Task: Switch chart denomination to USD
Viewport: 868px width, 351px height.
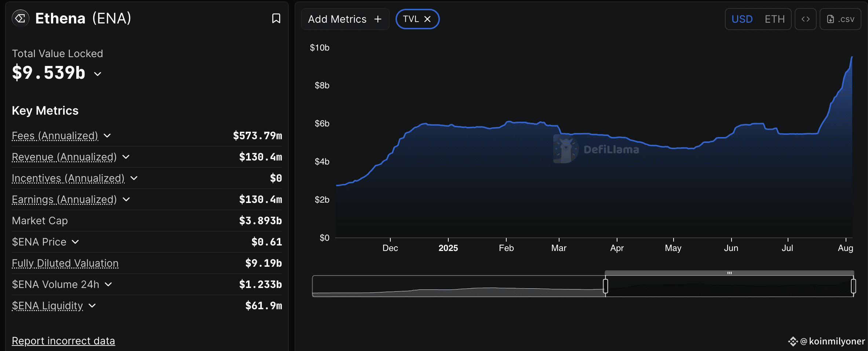Action: 742,19
